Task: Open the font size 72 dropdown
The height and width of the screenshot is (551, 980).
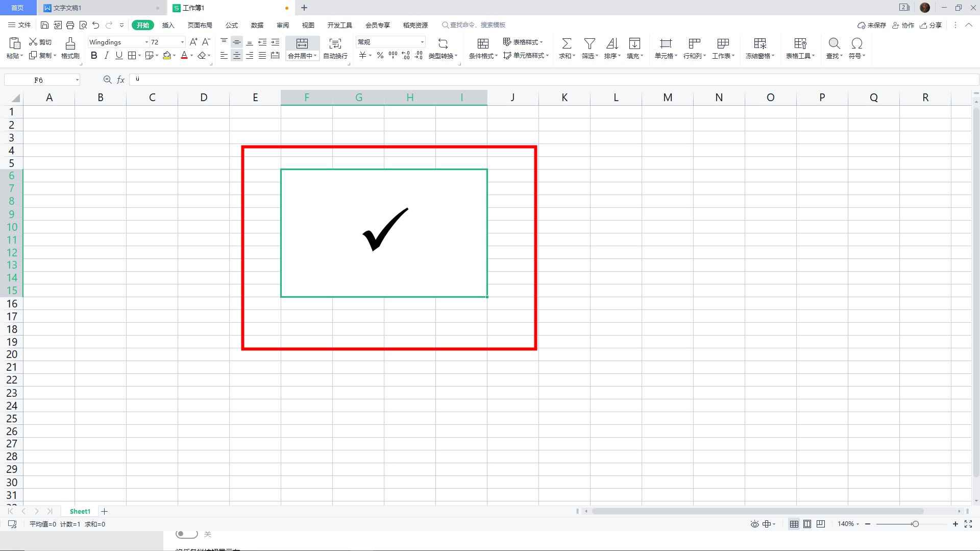Action: [x=182, y=42]
